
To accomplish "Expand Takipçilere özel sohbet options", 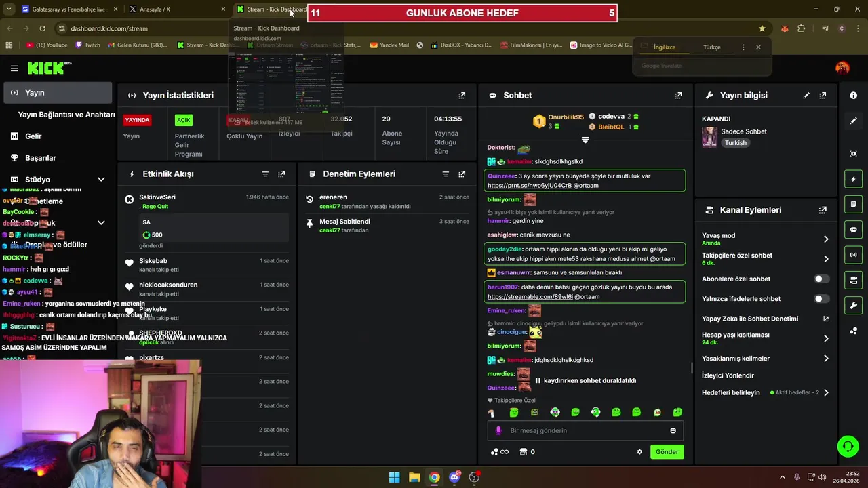I will coord(826,259).
